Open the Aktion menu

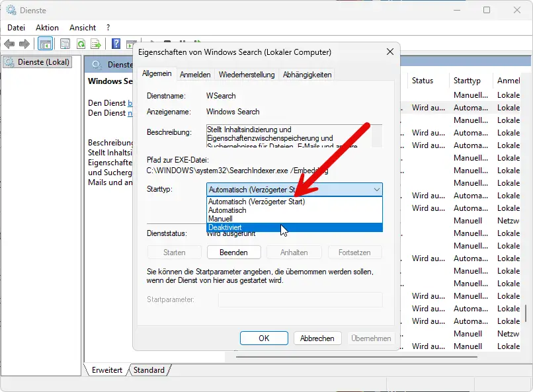click(46, 27)
